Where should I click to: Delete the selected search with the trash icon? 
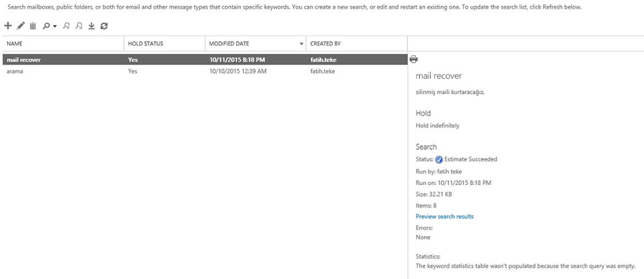tap(33, 26)
